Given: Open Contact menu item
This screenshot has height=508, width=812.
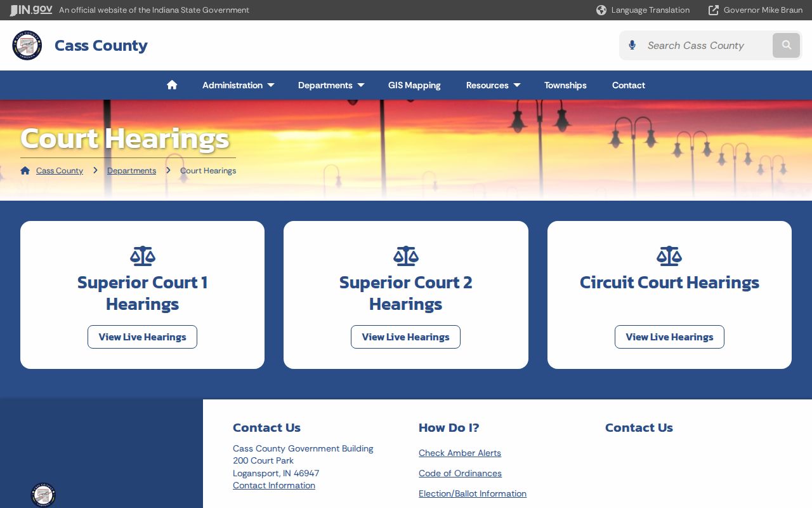Looking at the screenshot, I should [629, 85].
